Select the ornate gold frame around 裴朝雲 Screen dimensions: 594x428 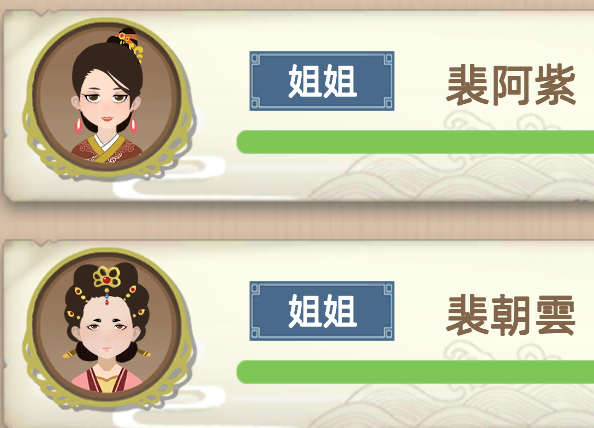(107, 330)
